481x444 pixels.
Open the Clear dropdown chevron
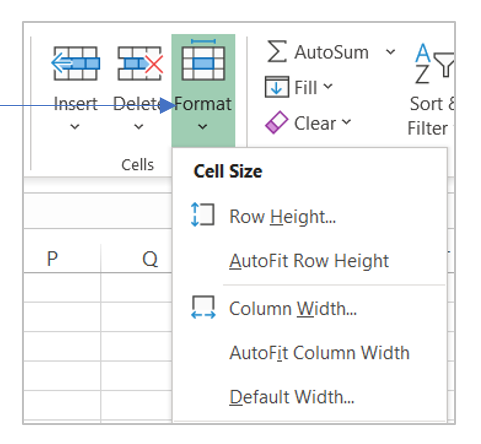pyautogui.click(x=346, y=122)
